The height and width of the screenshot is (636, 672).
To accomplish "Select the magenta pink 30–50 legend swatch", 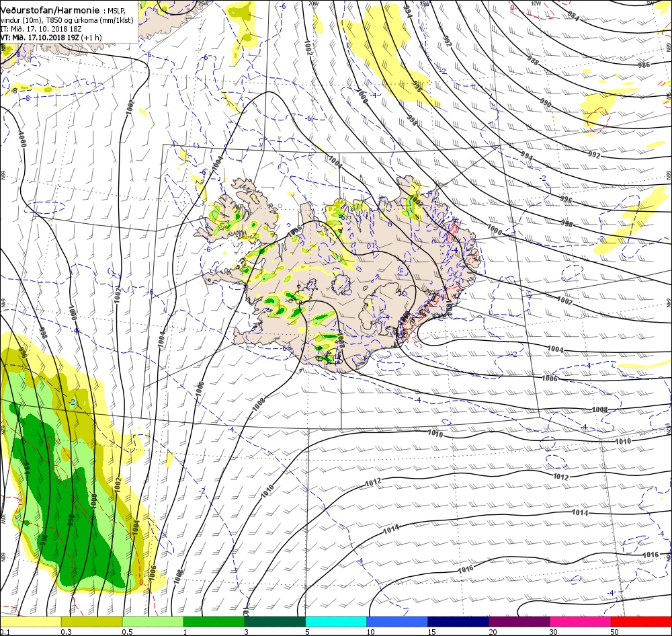I will 581,621.
